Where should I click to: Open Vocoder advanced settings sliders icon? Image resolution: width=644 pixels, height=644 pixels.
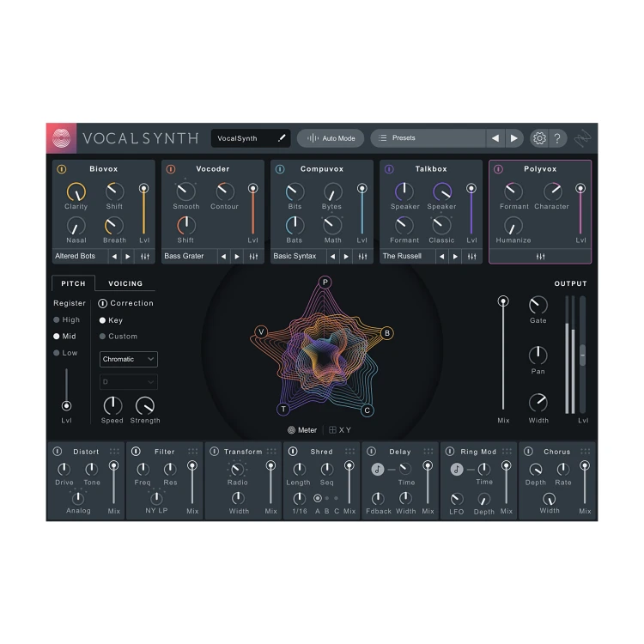pos(254,256)
